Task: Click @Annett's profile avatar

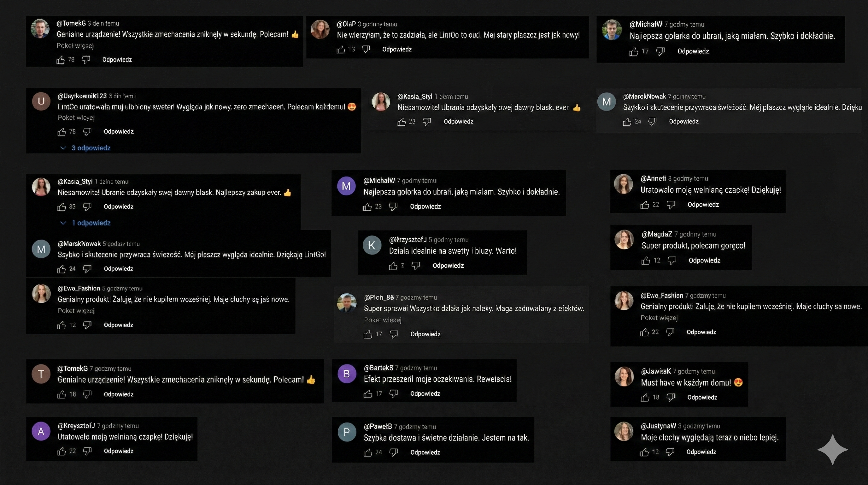Action: click(x=623, y=184)
